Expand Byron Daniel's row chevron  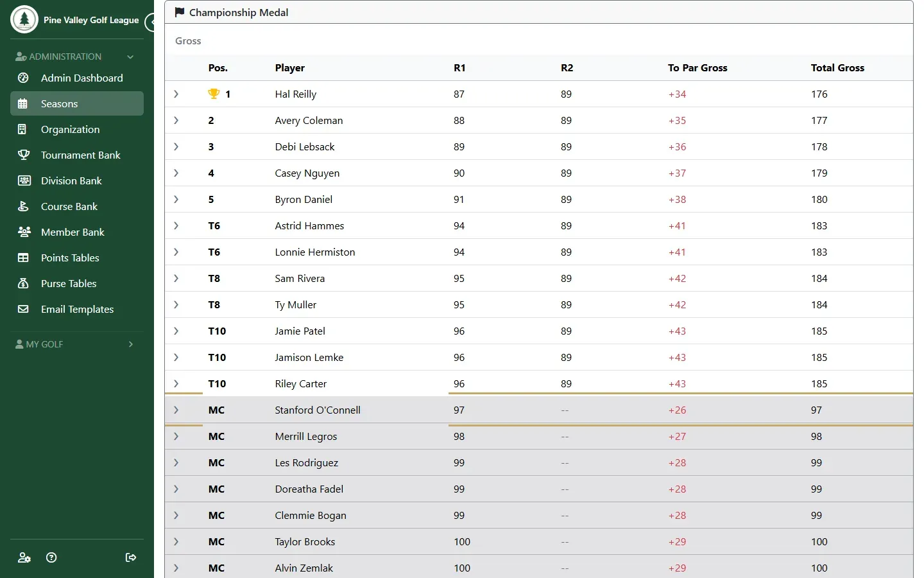click(x=176, y=199)
